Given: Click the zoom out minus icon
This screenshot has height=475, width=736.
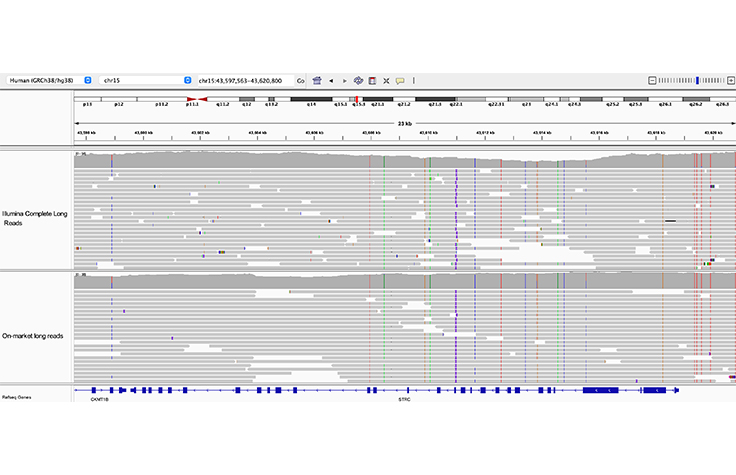Looking at the screenshot, I should click(x=652, y=80).
